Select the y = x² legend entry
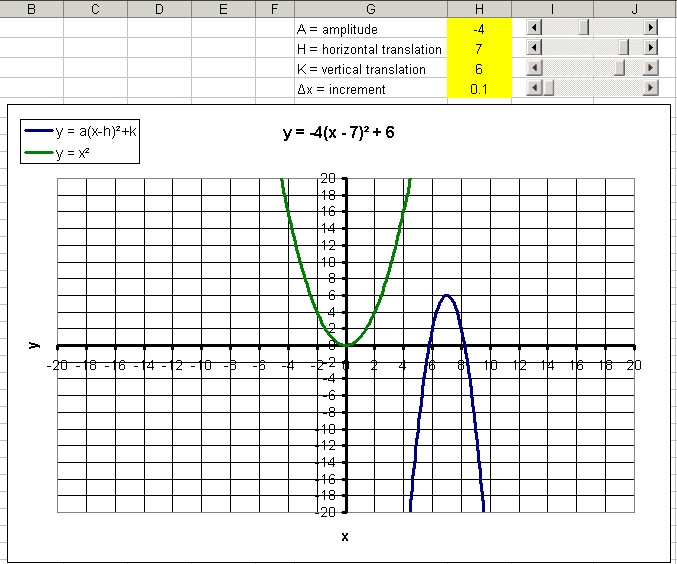The image size is (677, 564). click(79, 152)
